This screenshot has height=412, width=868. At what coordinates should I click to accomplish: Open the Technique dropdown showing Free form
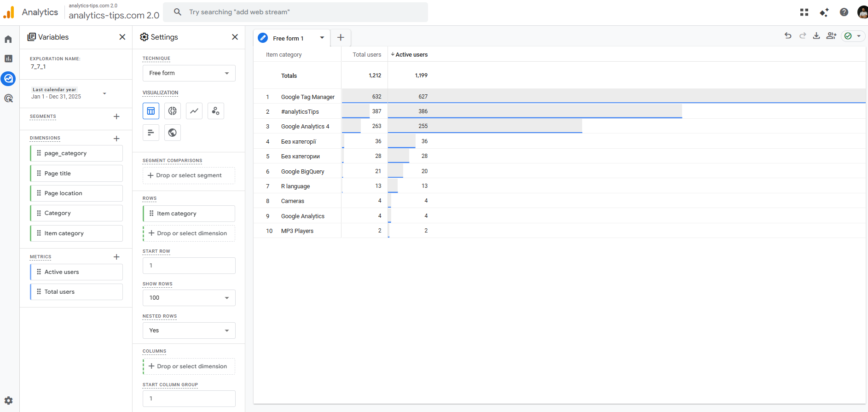(189, 73)
